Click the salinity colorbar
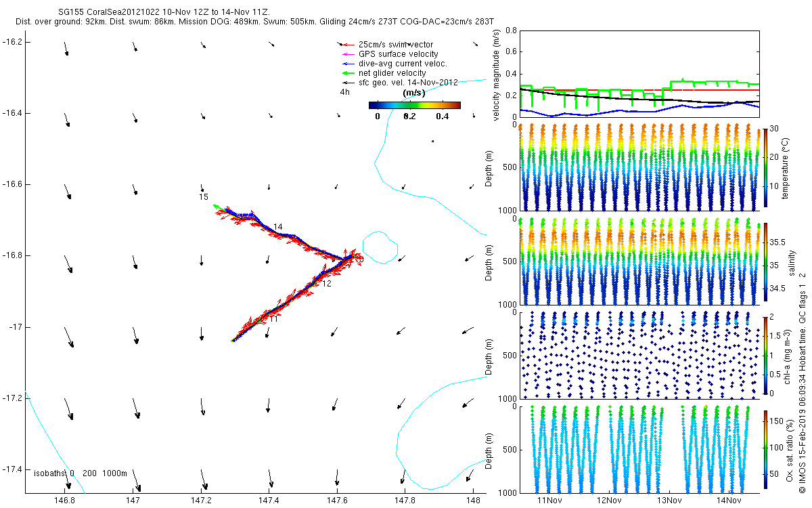The image size is (812, 508). coord(765,263)
